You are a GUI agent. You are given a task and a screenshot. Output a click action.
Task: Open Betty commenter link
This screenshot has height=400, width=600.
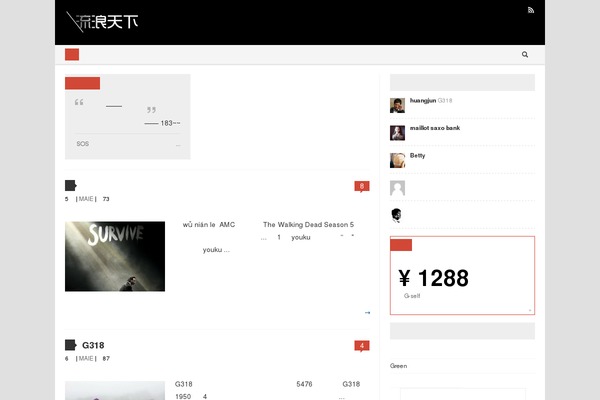[x=417, y=155]
